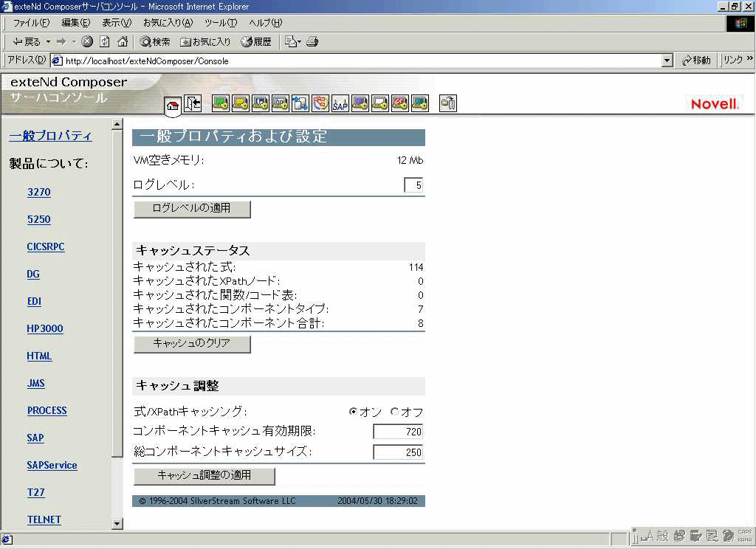
Task: Click the キャッシュ調整の適用 button
Action: [x=204, y=476]
